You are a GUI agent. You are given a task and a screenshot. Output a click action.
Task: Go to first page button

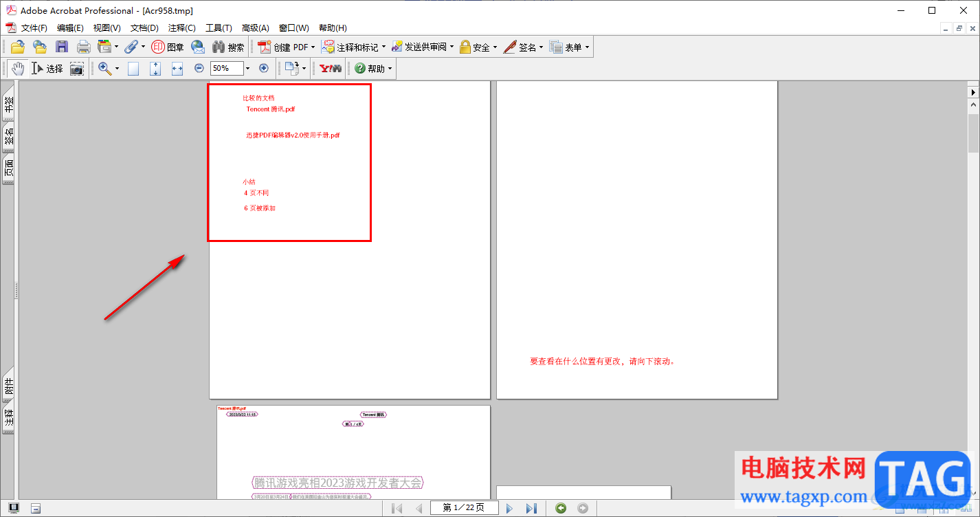[397, 508]
